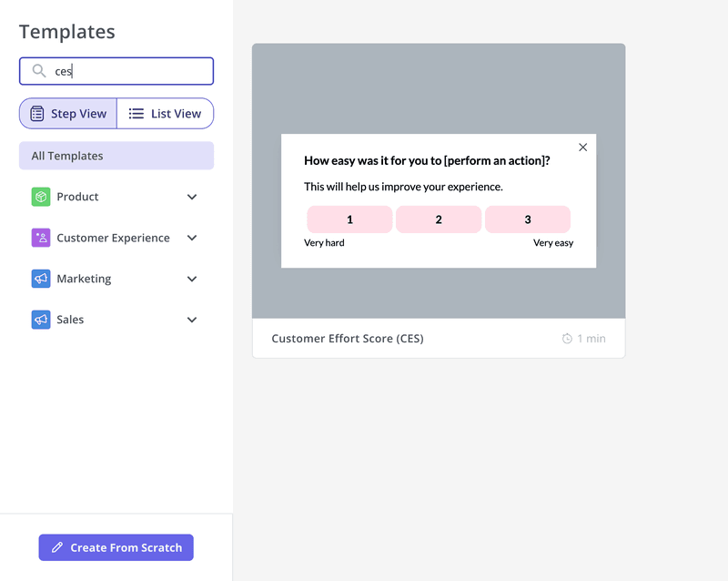Expand the Sales category
Screen dimensions: 728x581
pos(192,319)
